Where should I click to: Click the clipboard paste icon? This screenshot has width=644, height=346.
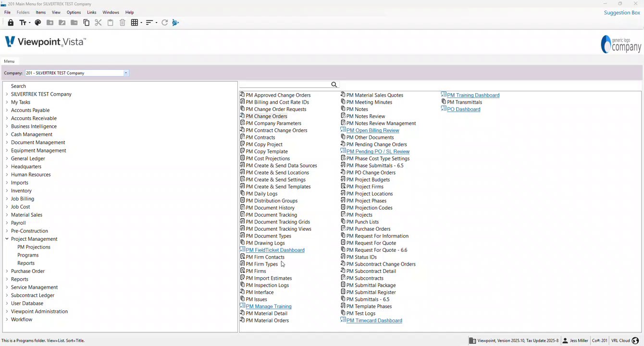[x=111, y=23]
